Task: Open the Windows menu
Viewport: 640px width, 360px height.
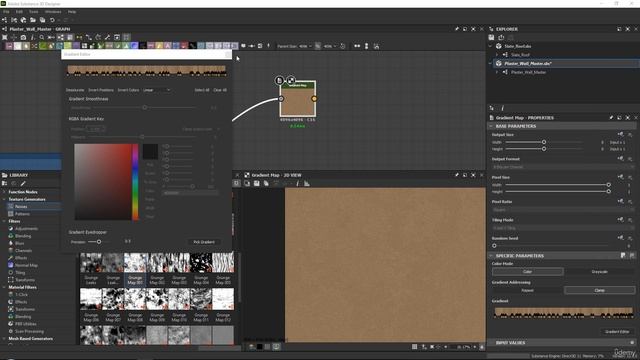Action: 53,12
